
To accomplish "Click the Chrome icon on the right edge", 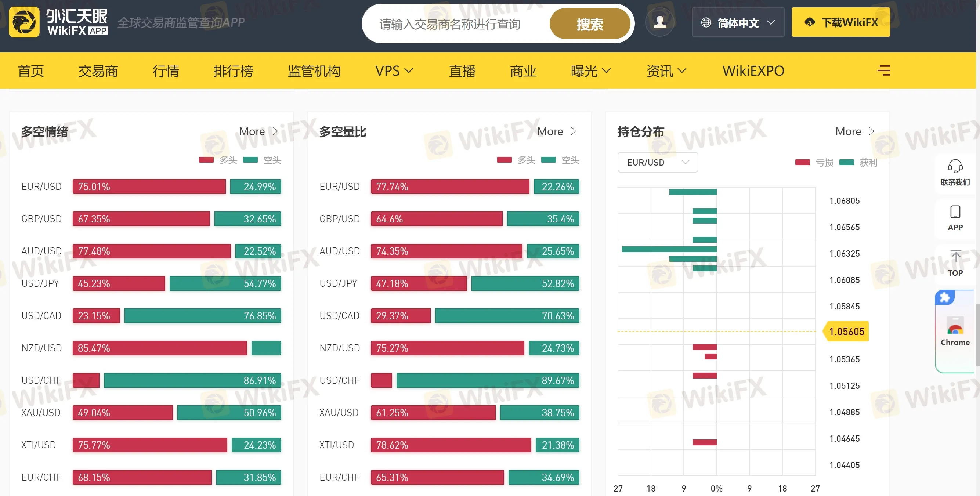I will point(955,326).
